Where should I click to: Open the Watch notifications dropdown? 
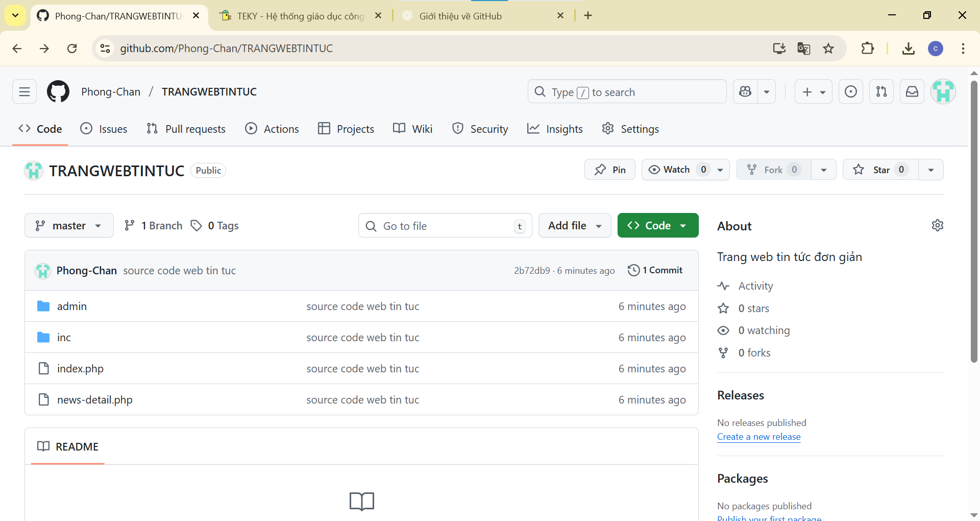point(685,170)
